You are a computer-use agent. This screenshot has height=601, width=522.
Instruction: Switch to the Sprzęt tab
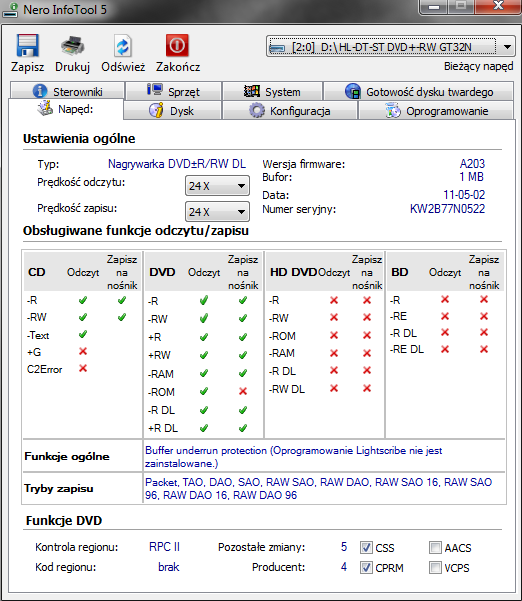[x=173, y=91]
